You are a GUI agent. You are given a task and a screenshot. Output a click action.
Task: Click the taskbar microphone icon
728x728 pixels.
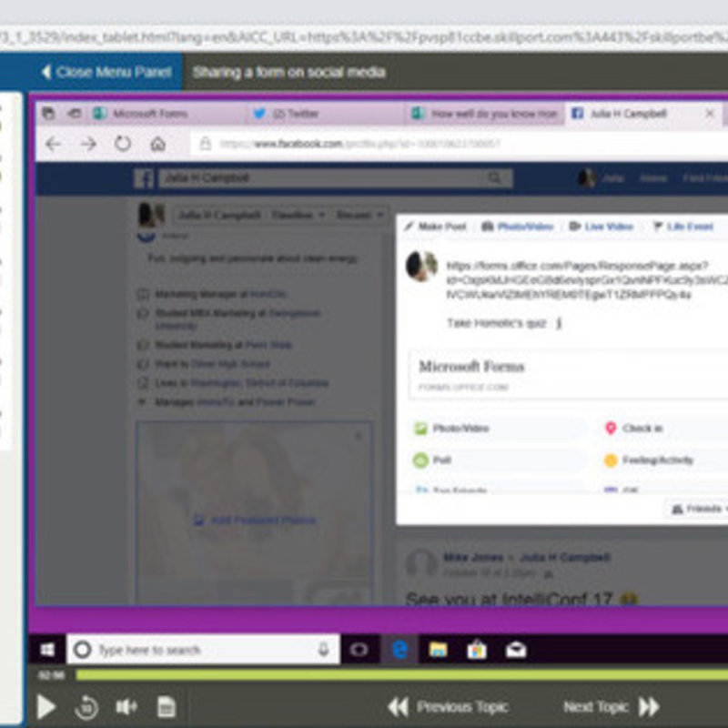(x=324, y=649)
